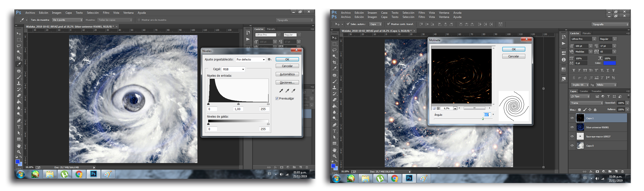Select the Hand tool in the left window

(19, 146)
